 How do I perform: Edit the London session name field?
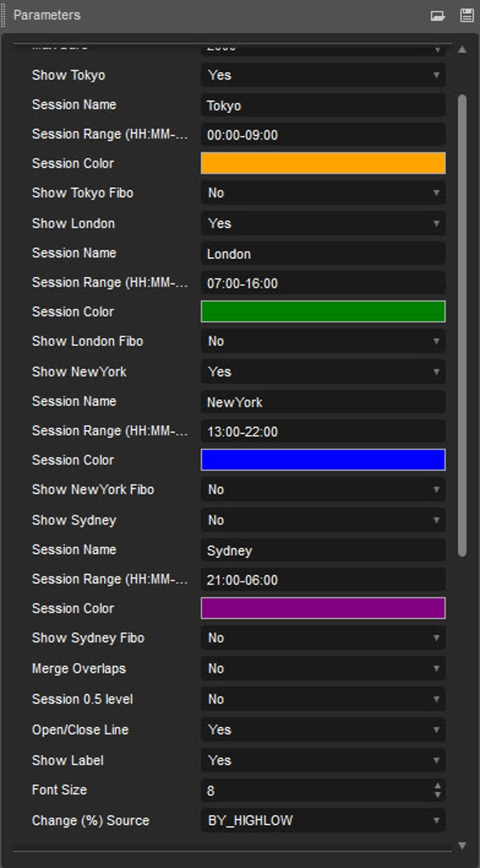[x=323, y=254]
